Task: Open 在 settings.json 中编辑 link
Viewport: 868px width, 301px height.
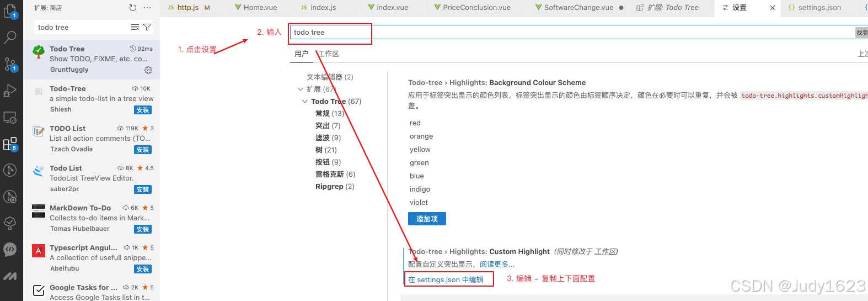Action: coord(446,279)
